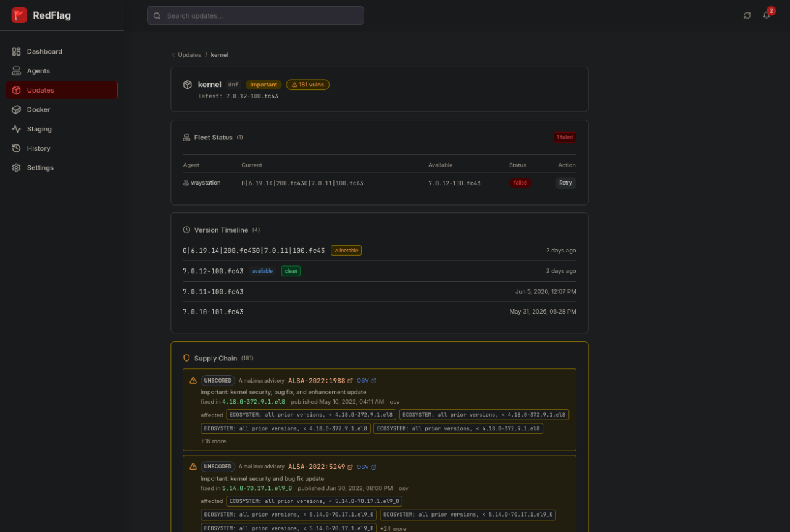This screenshot has width=790, height=532.
Task: Open Staging via its pulse icon
Action: click(x=16, y=129)
